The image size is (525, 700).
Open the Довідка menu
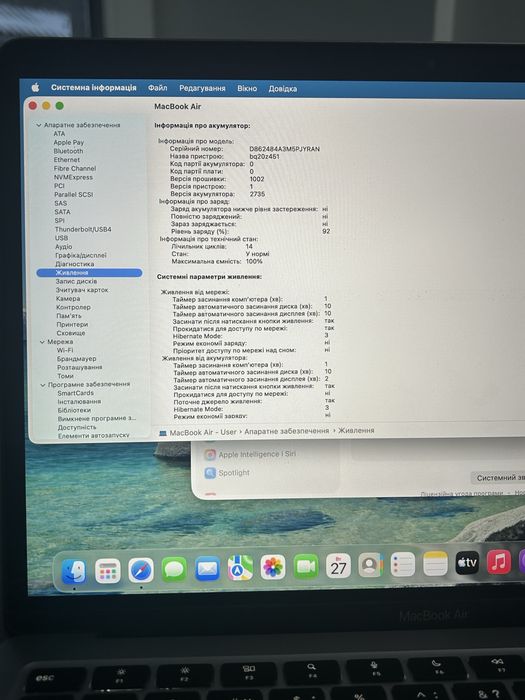[x=283, y=89]
